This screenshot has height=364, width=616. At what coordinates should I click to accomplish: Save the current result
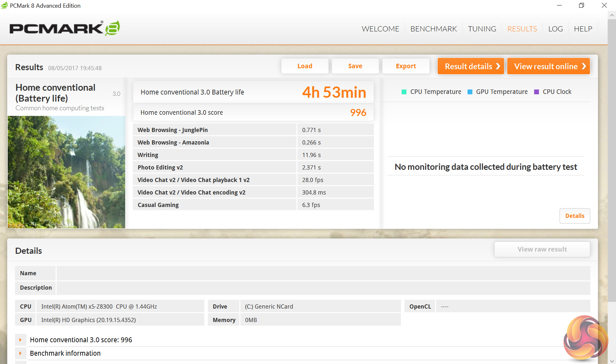tap(355, 66)
